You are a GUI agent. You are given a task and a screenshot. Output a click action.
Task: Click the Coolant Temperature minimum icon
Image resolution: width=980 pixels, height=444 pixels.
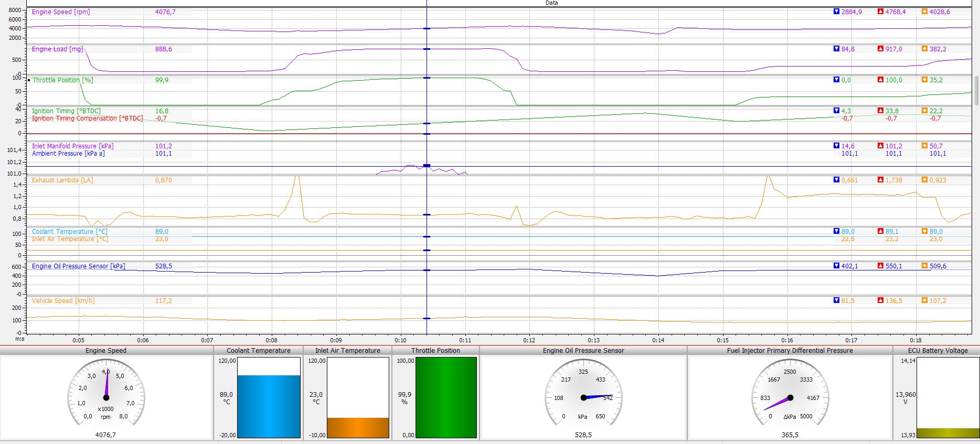tap(836, 231)
